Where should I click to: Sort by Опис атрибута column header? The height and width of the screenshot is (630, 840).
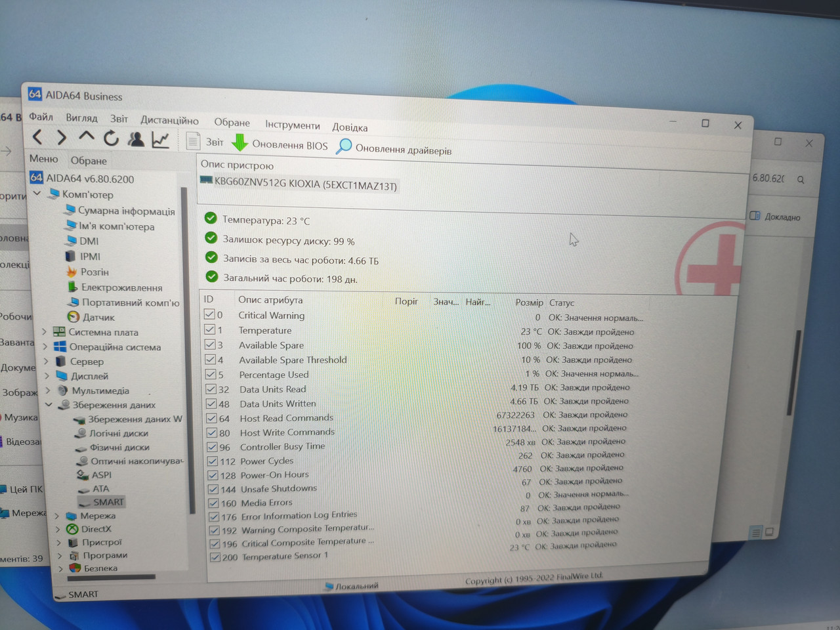click(270, 299)
